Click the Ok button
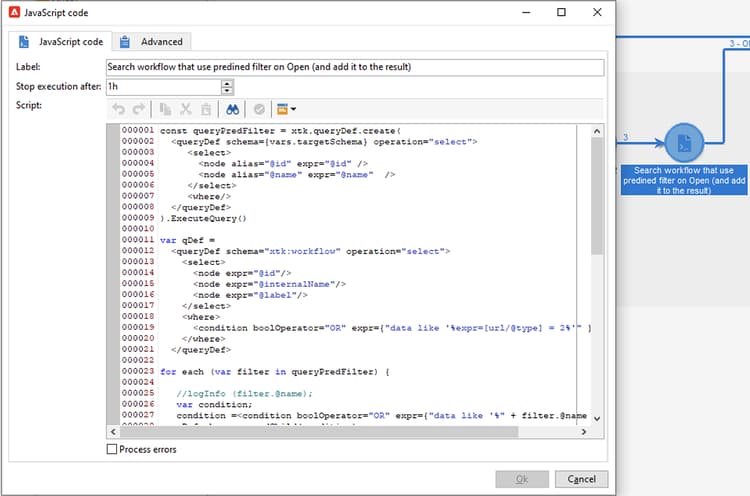Viewport: 750px width, 496px height. click(x=521, y=479)
